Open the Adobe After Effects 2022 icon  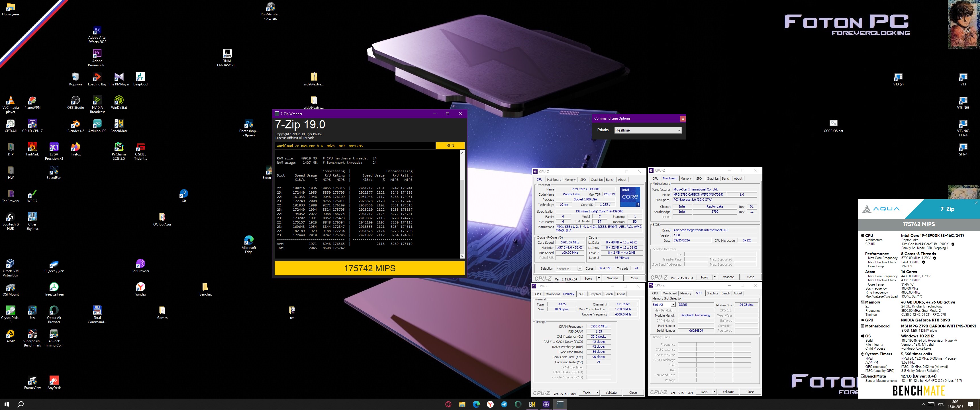click(x=97, y=35)
